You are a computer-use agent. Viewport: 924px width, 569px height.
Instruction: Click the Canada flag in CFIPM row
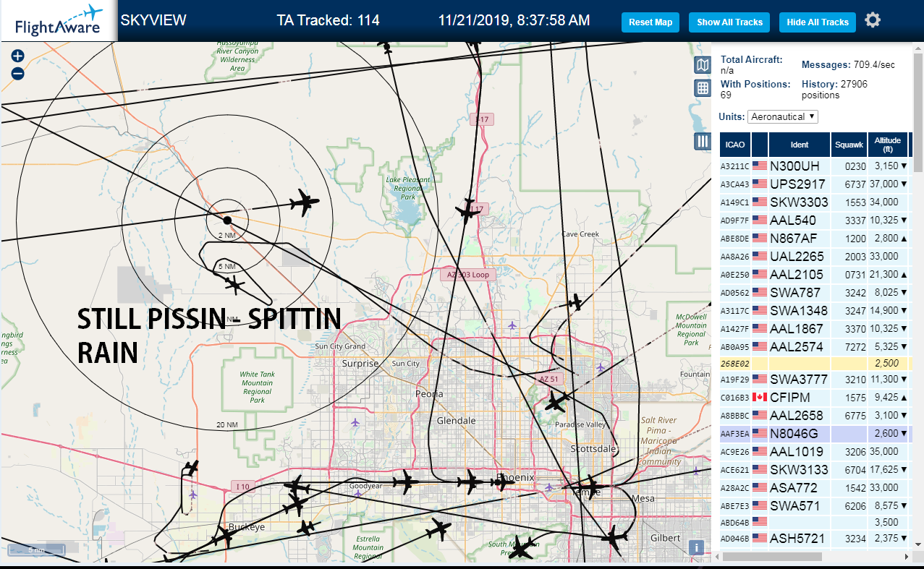point(760,397)
